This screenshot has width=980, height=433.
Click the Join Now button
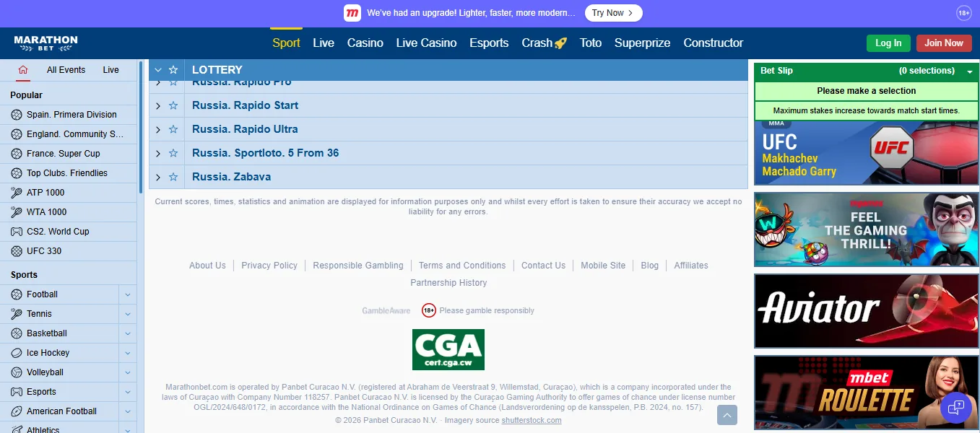click(x=944, y=43)
